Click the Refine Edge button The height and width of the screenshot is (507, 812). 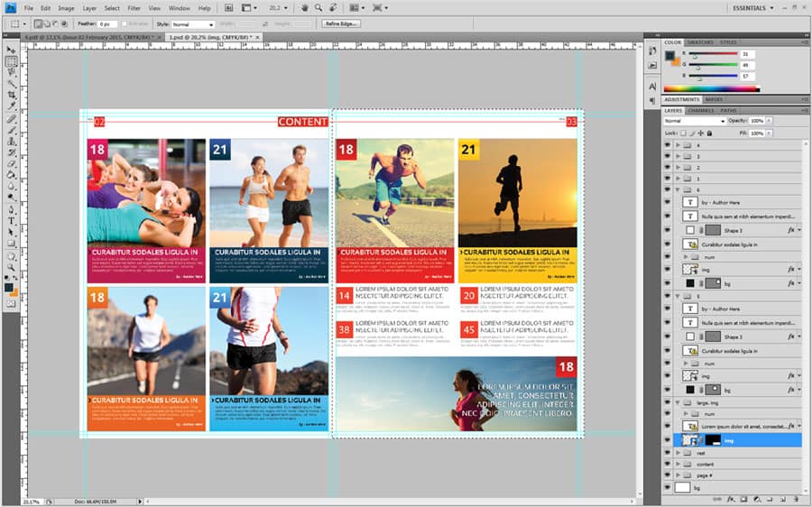click(x=341, y=23)
